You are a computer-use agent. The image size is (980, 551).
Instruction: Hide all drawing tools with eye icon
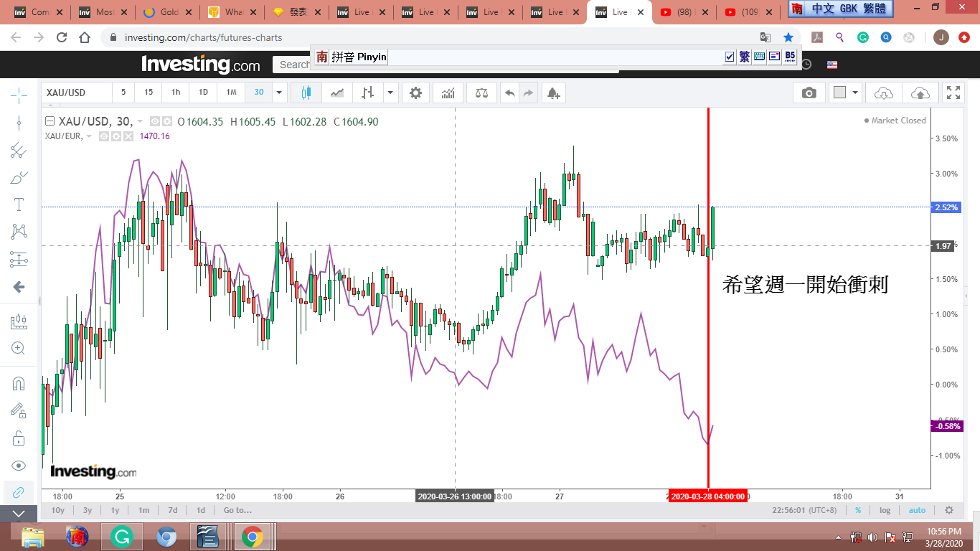click(19, 466)
